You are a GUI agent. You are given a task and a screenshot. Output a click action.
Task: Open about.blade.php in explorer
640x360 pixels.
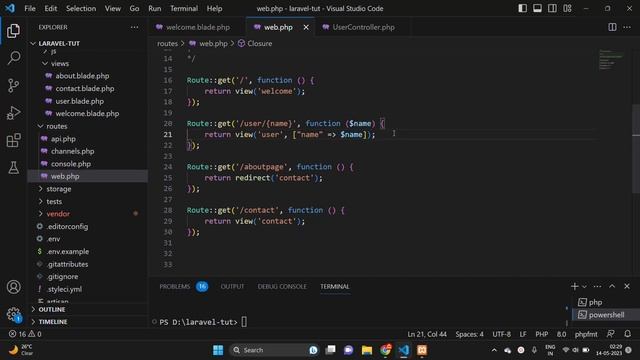tap(82, 76)
